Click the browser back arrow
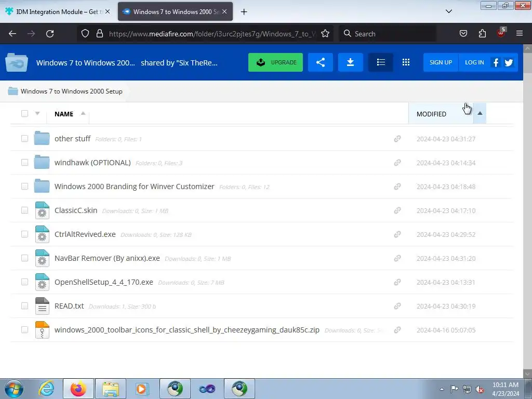Viewport: 532px width, 399px height. point(12,34)
